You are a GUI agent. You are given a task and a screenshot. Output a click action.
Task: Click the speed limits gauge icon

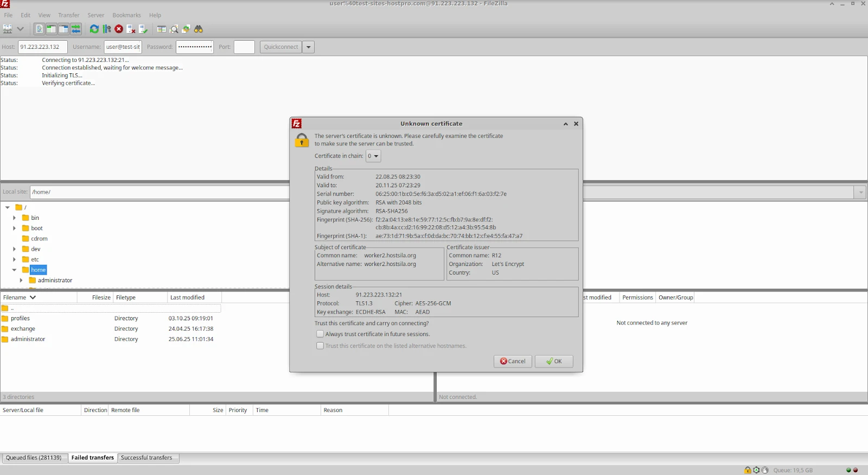pos(764,470)
